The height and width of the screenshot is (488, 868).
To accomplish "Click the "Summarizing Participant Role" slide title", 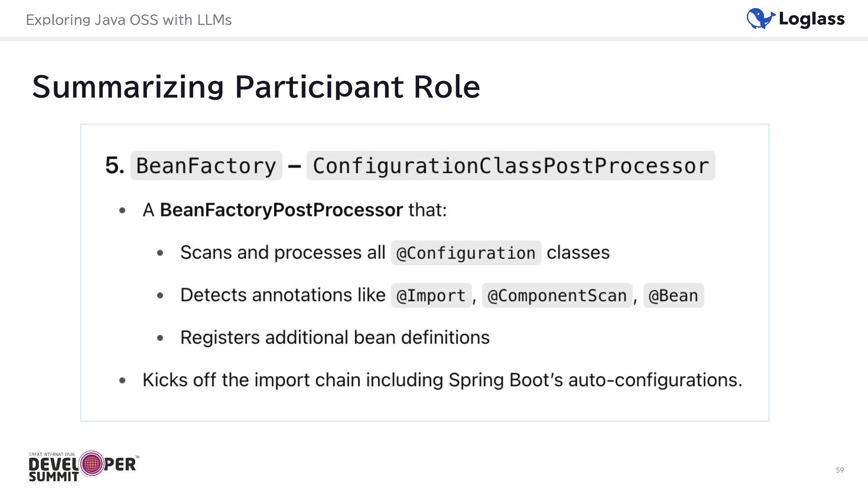I will (256, 86).
